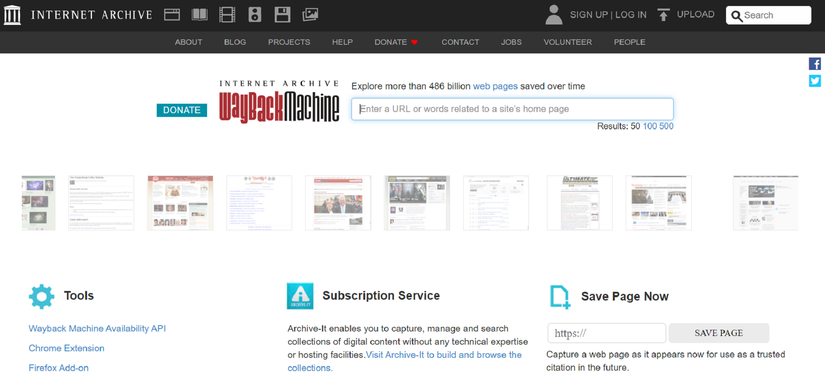Image resolution: width=825 pixels, height=377 pixels.
Task: Click the SAVE PAGE button
Action: tap(719, 333)
